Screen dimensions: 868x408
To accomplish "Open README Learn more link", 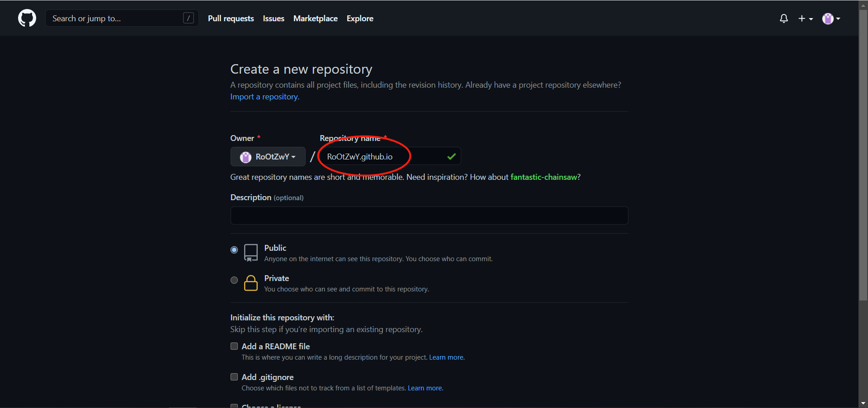I will [x=447, y=357].
